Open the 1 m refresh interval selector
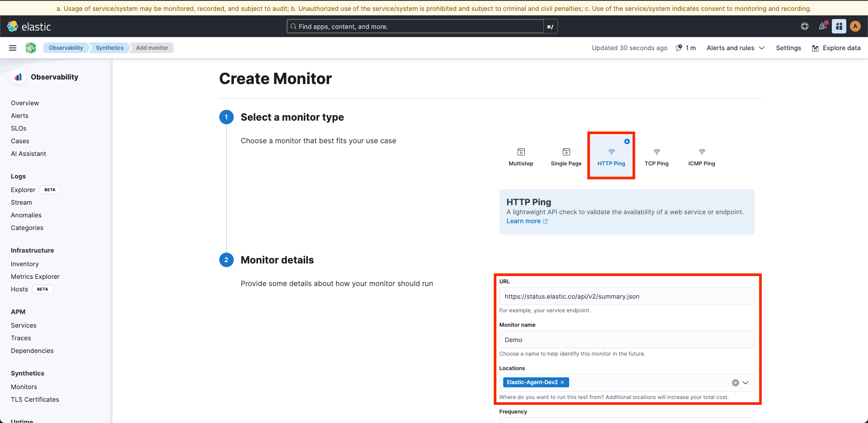 pos(686,48)
